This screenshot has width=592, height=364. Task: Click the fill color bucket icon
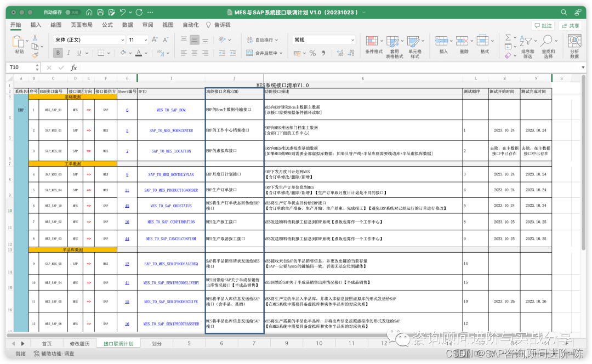(x=123, y=53)
